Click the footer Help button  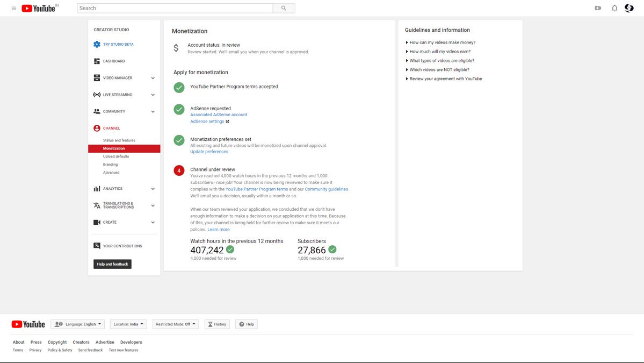point(247,324)
